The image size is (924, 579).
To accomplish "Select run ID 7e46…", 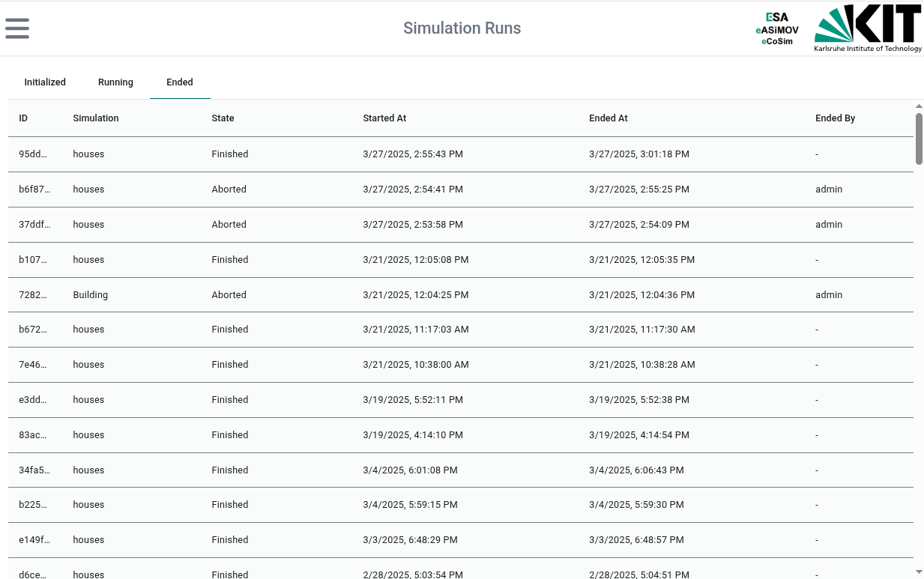I will 33,365.
